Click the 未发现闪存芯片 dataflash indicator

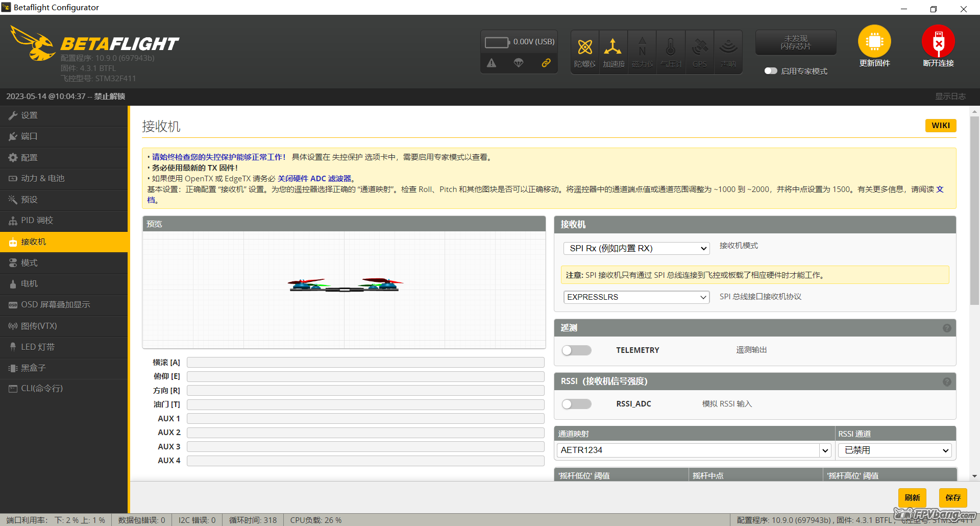tap(796, 42)
